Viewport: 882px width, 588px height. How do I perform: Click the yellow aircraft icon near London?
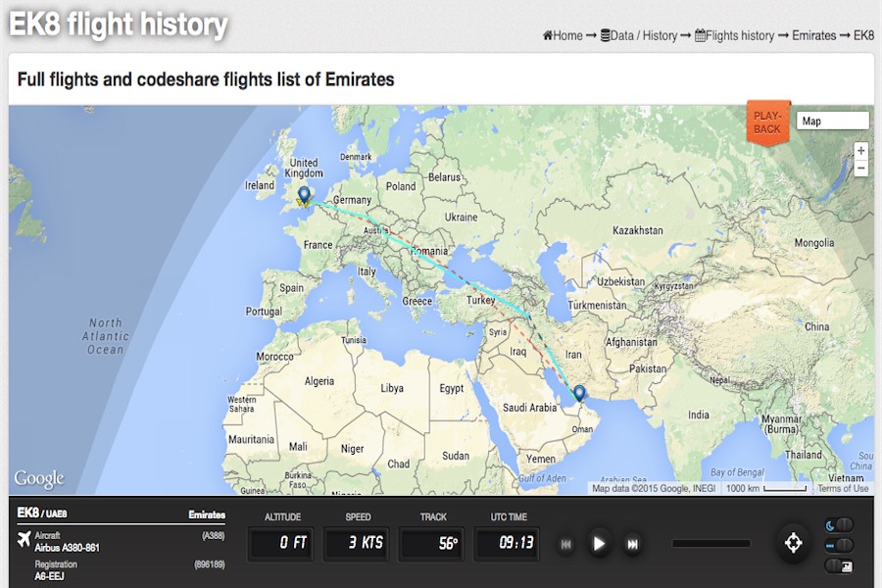302,203
